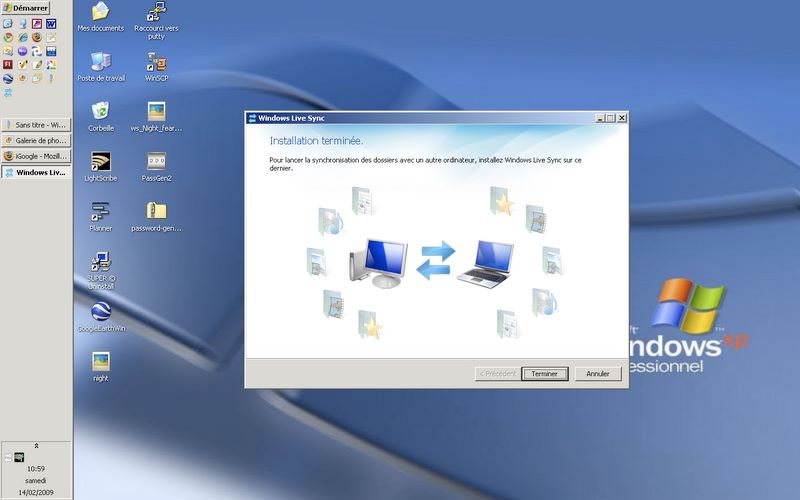The height and width of the screenshot is (500, 800).
Task: Select the PassGen2 desktop icon
Action: 156,167
